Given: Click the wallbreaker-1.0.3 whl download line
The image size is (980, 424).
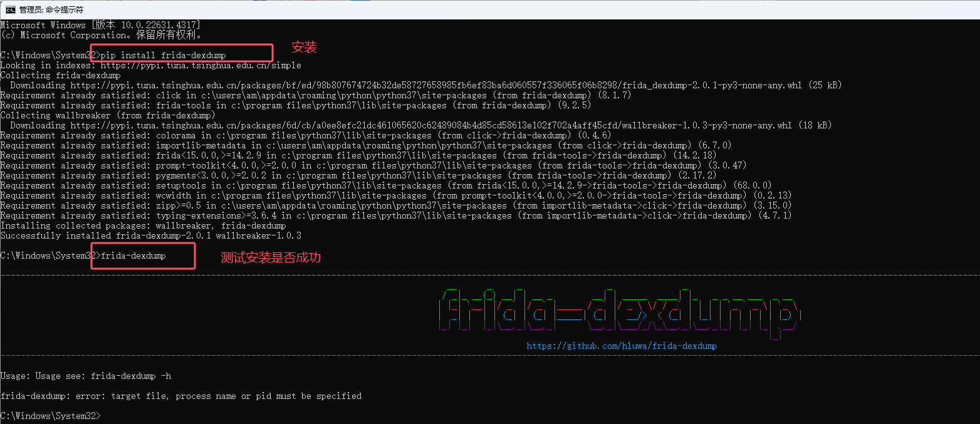Looking at the screenshot, I should click(x=421, y=125).
